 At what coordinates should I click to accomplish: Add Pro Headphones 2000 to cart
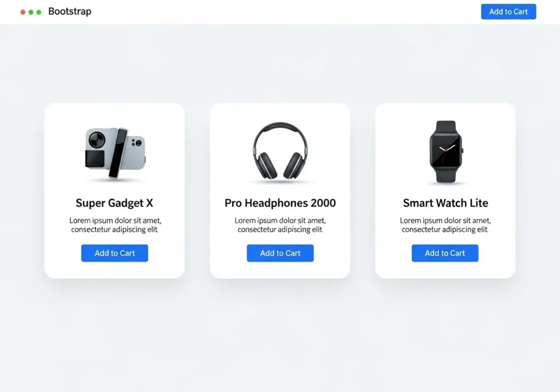(280, 253)
